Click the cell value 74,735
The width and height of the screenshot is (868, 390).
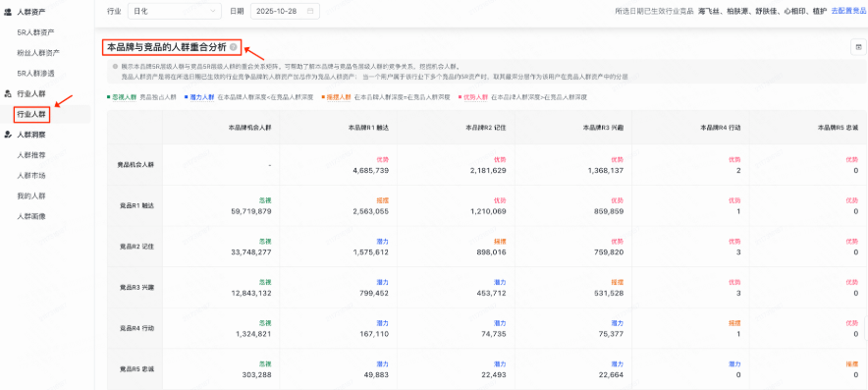[x=493, y=334]
